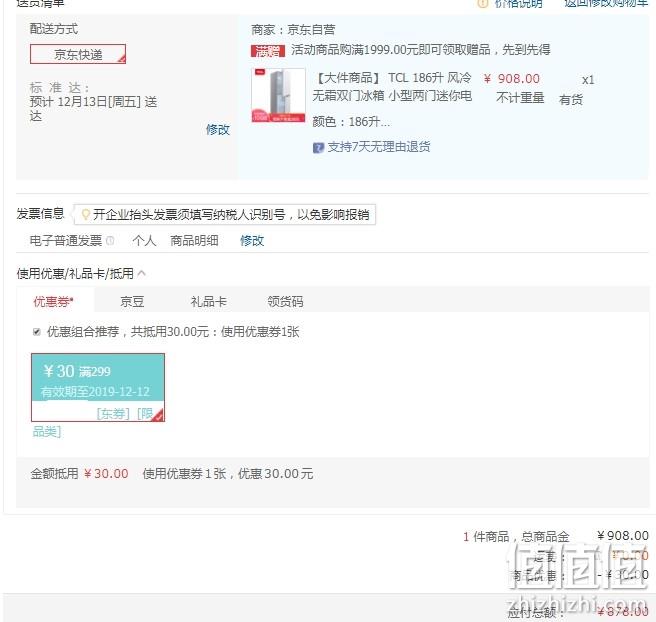656x622 pixels.
Task: Click 商家：京东自营 label
Action: point(293,30)
